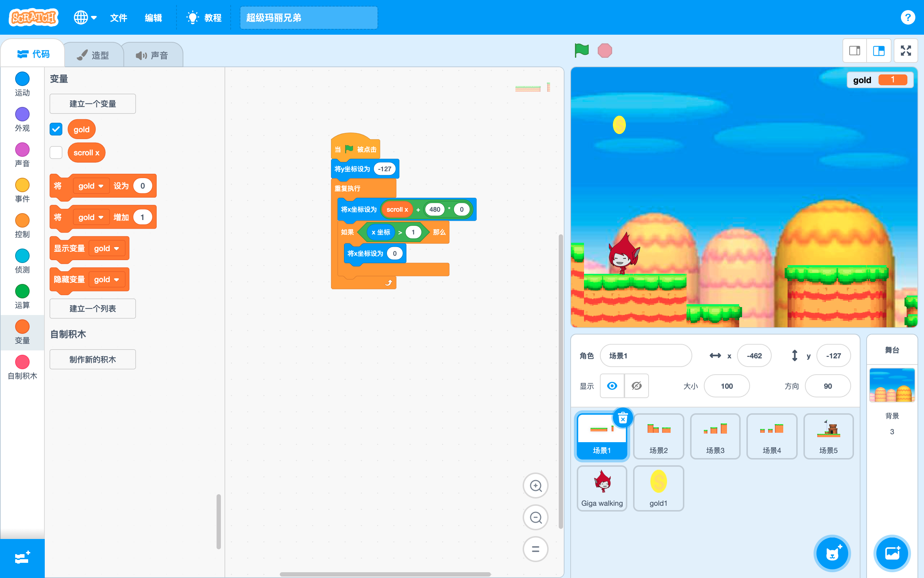
Task: Click the gold variable reporter block
Action: coord(81,129)
